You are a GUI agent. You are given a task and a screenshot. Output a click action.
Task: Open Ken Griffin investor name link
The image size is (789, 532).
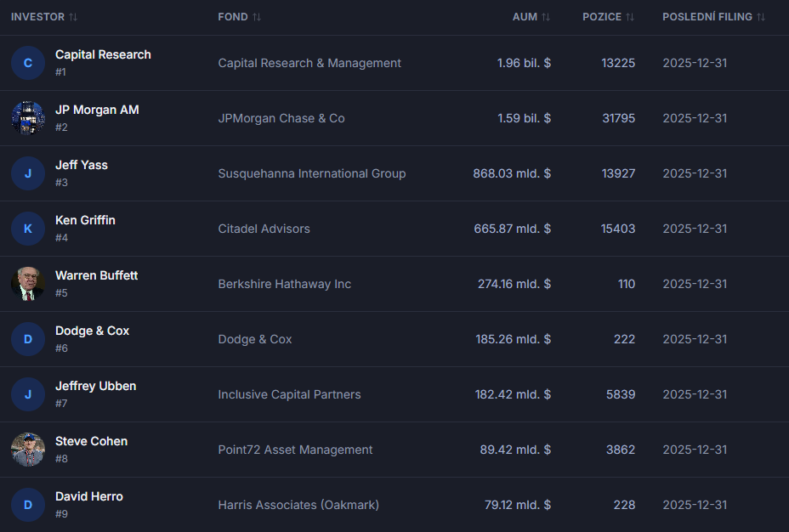point(85,220)
